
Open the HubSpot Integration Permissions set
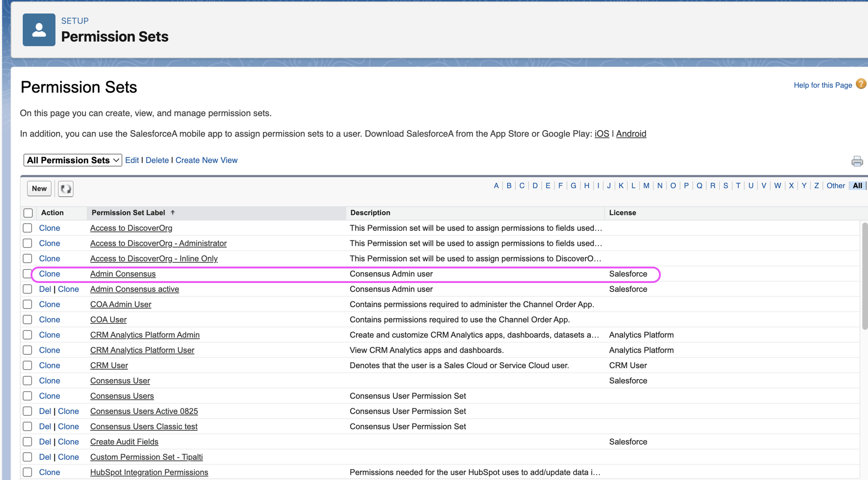click(149, 472)
